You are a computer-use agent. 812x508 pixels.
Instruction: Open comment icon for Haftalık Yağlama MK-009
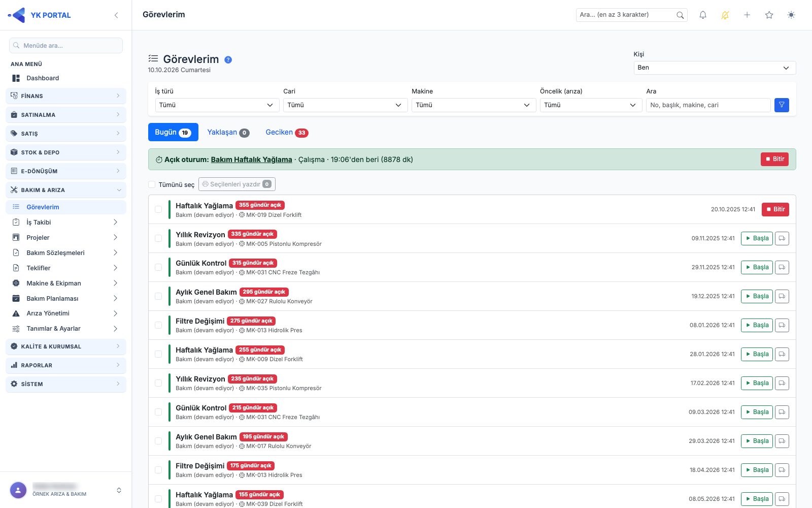tap(782, 354)
